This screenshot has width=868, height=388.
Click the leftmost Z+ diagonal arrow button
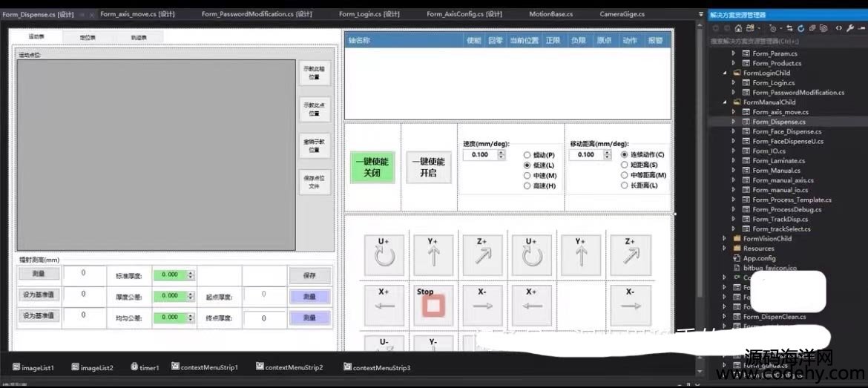[x=482, y=255]
